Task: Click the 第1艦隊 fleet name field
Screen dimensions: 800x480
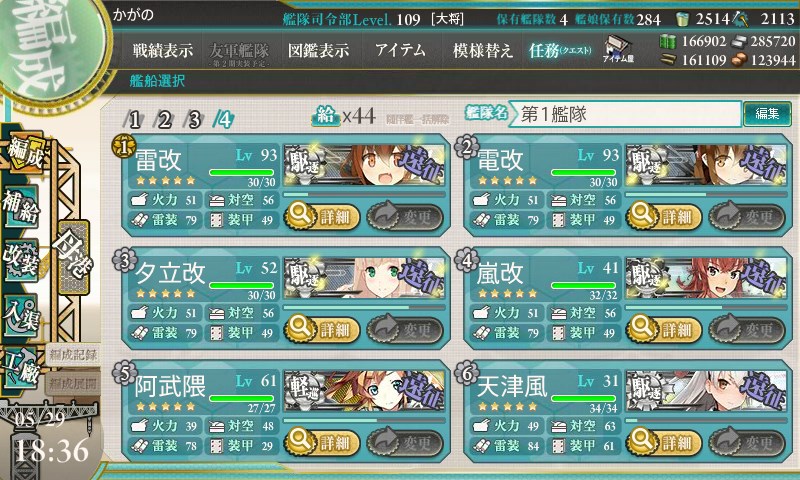Action: point(626,114)
